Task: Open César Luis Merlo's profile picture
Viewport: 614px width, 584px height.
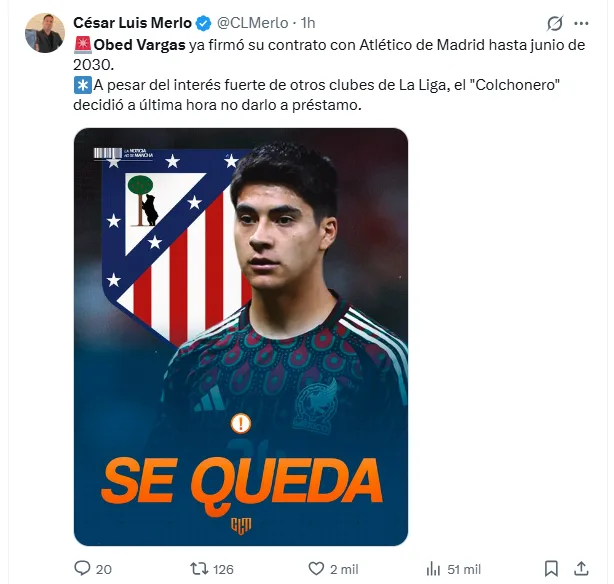Action: coord(45,33)
